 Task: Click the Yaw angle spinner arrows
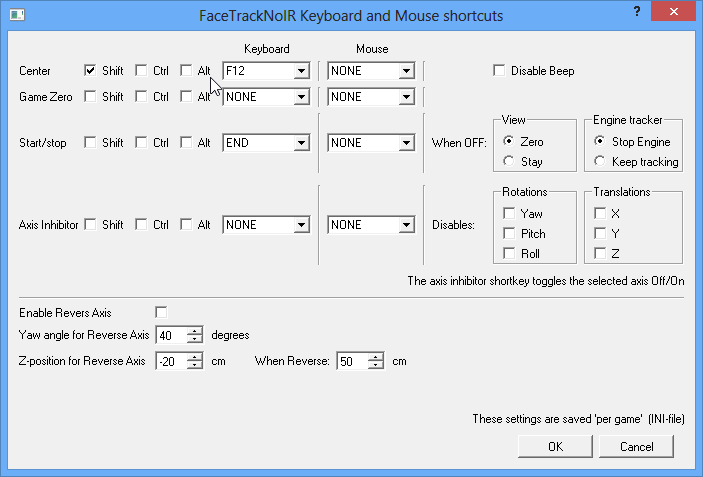[x=195, y=335]
